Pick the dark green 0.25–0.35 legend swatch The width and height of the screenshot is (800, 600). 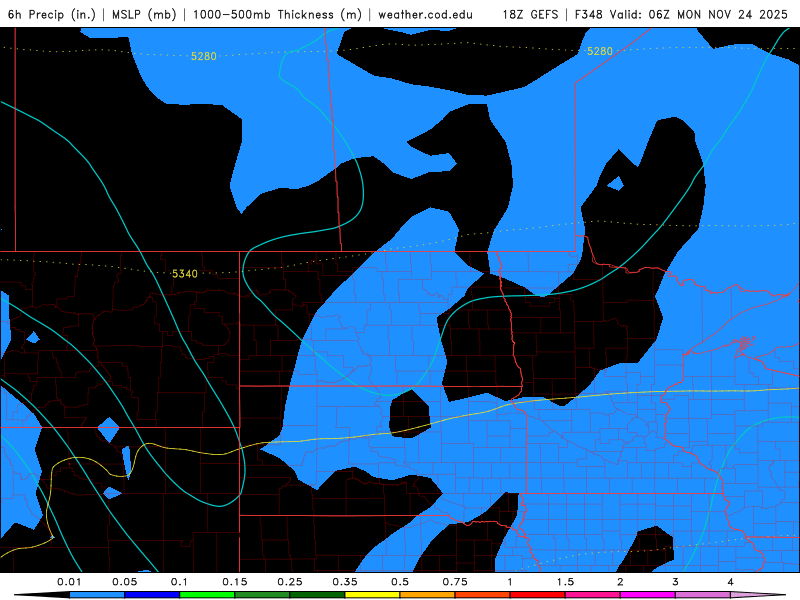point(317,595)
